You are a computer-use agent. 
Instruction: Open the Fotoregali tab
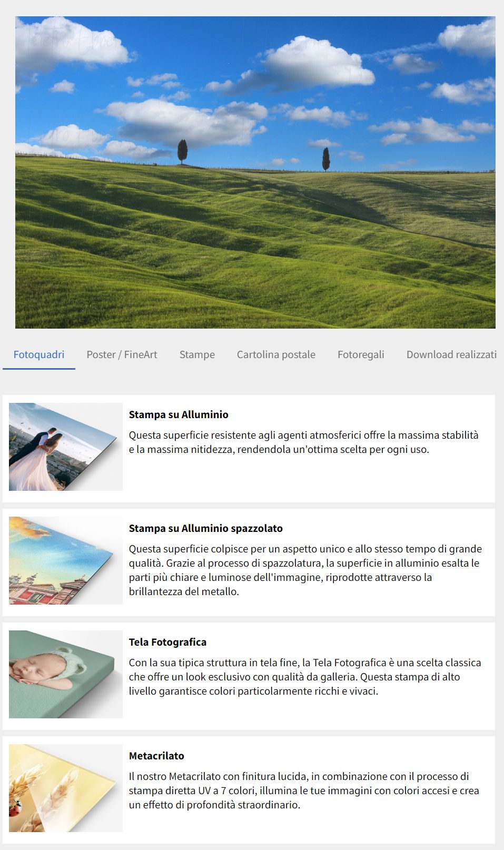361,354
